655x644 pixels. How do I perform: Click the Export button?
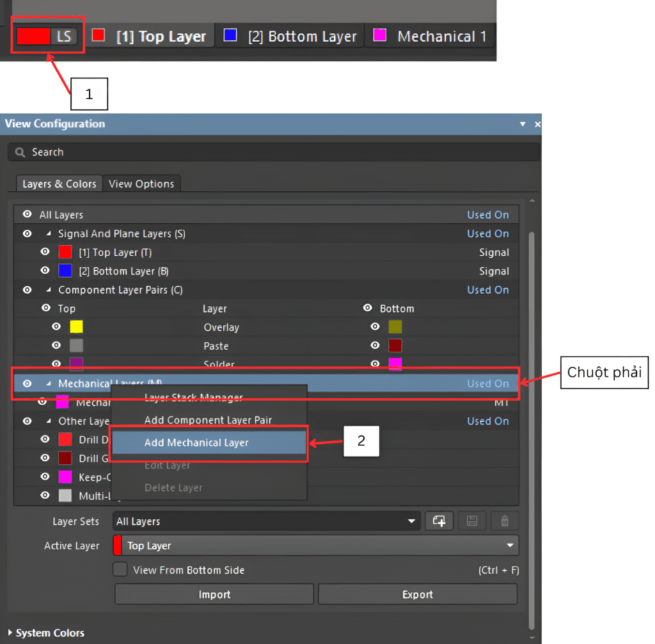coord(417,594)
